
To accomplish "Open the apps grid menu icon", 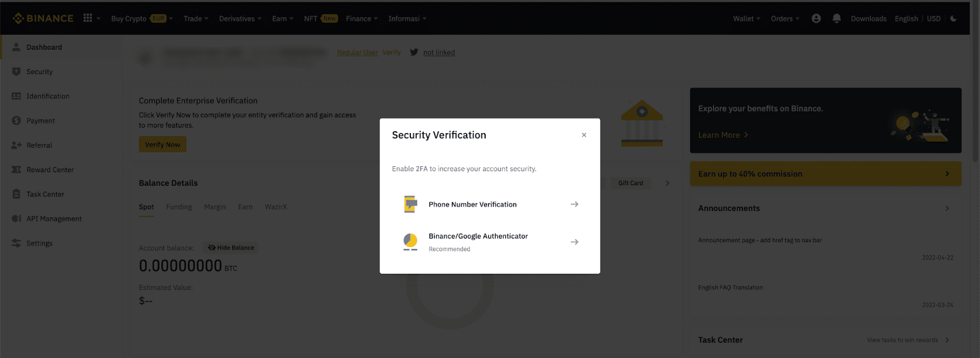I will [x=88, y=18].
